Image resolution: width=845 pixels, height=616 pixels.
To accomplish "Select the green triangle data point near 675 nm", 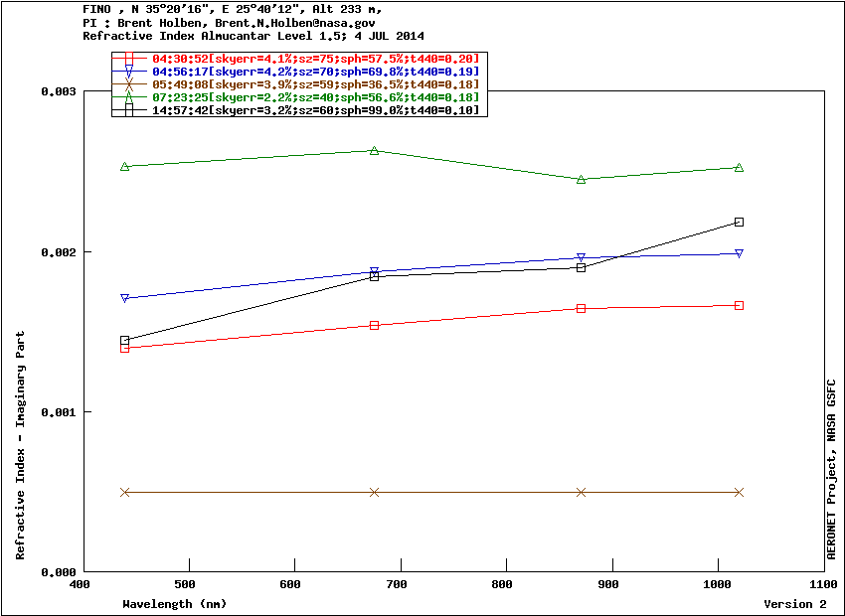I will click(374, 151).
